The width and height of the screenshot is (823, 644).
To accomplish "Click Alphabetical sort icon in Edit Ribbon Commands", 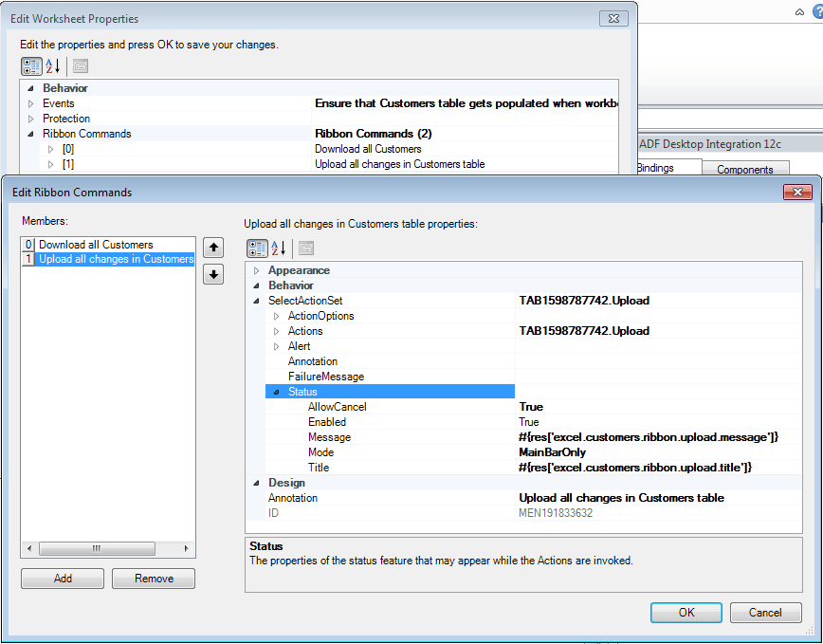I will coord(279,248).
